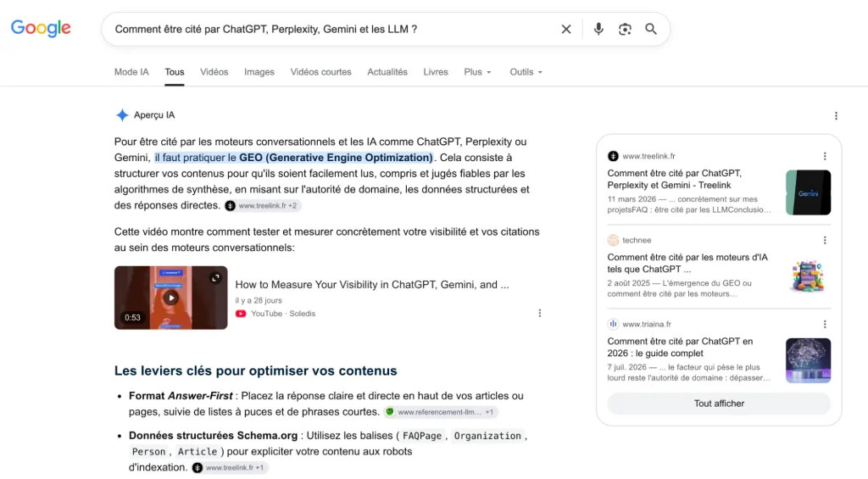Click the Article code tag
This screenshot has width=868, height=479.
198,452
